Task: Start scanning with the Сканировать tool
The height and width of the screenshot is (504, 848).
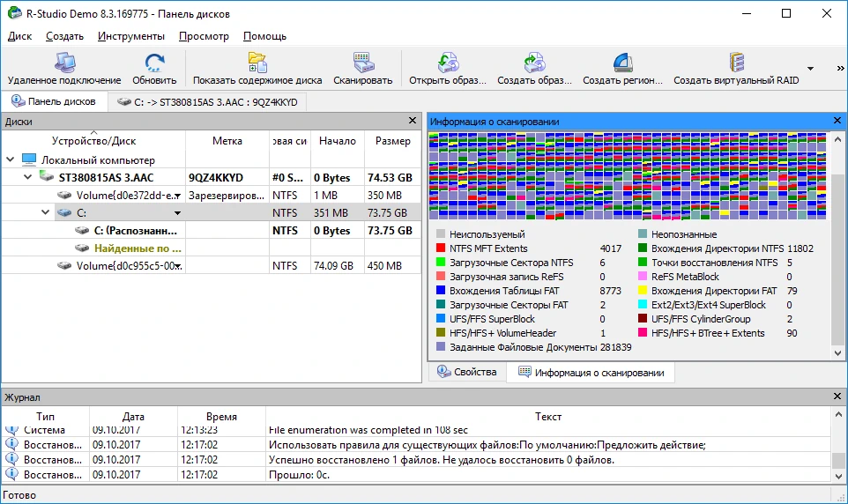Action: [363, 70]
